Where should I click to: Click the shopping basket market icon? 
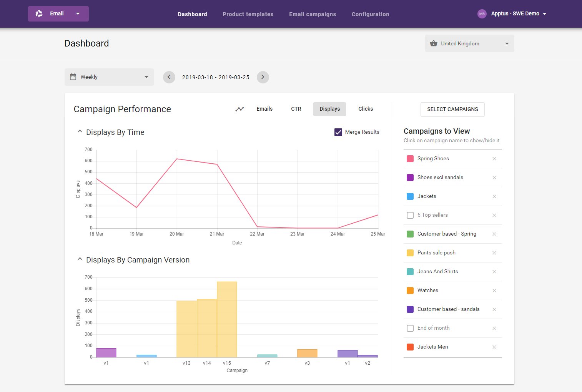click(434, 43)
